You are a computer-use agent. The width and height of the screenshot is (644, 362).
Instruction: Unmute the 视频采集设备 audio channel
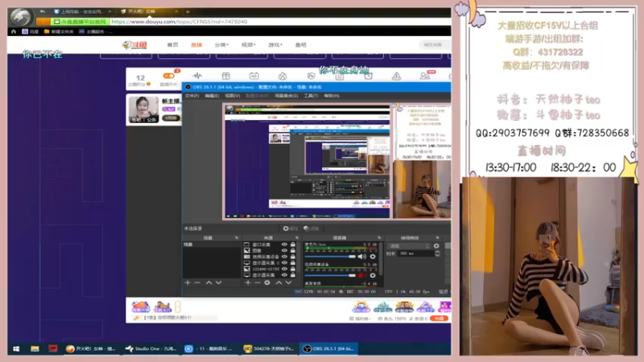(361, 275)
